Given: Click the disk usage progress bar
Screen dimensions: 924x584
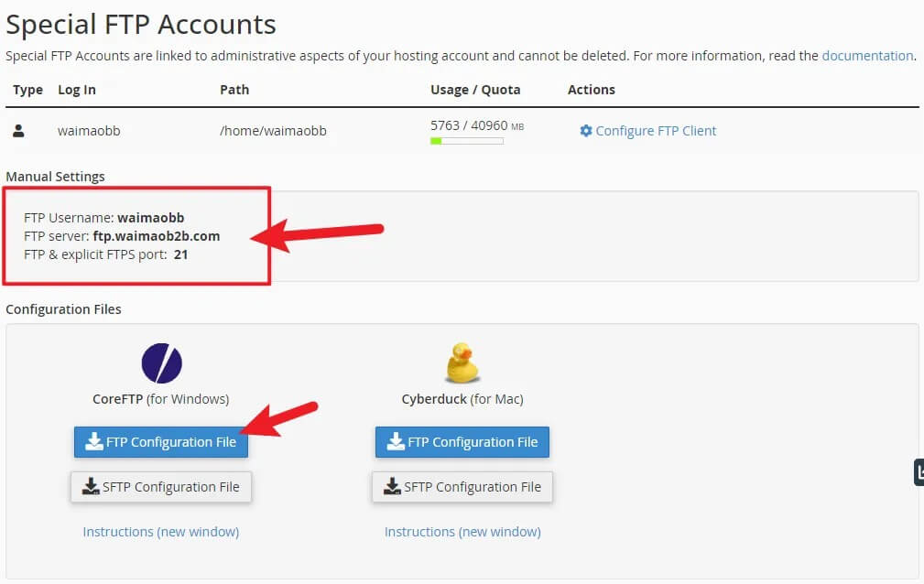Looking at the screenshot, I should (467, 141).
